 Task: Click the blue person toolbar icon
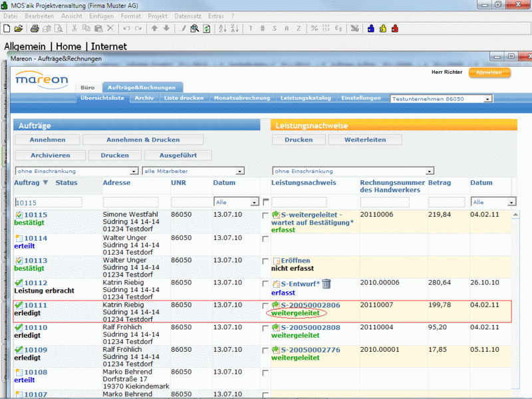pyautogui.click(x=371, y=29)
